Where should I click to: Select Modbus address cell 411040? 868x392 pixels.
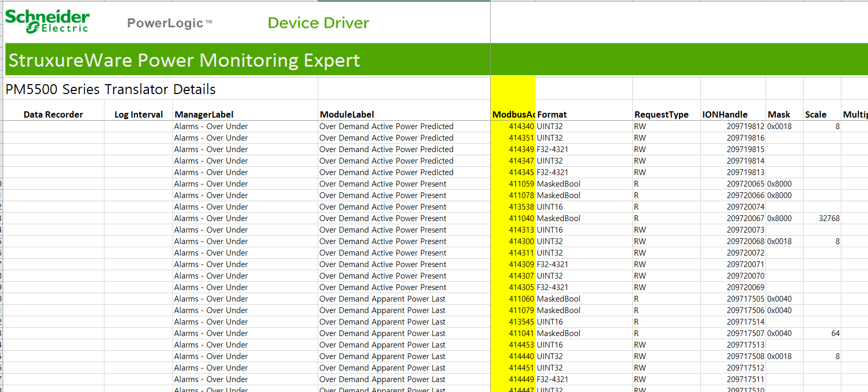[513, 218]
